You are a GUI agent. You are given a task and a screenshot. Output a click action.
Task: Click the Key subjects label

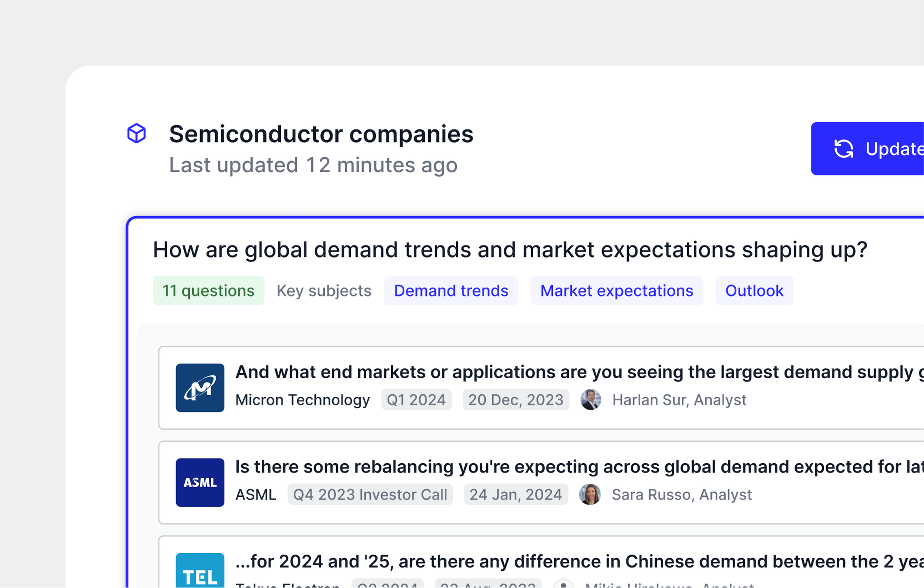tap(324, 291)
